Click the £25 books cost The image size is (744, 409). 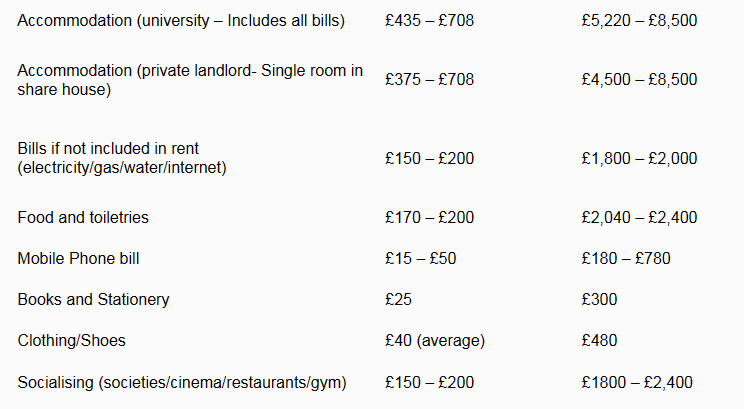pos(398,299)
